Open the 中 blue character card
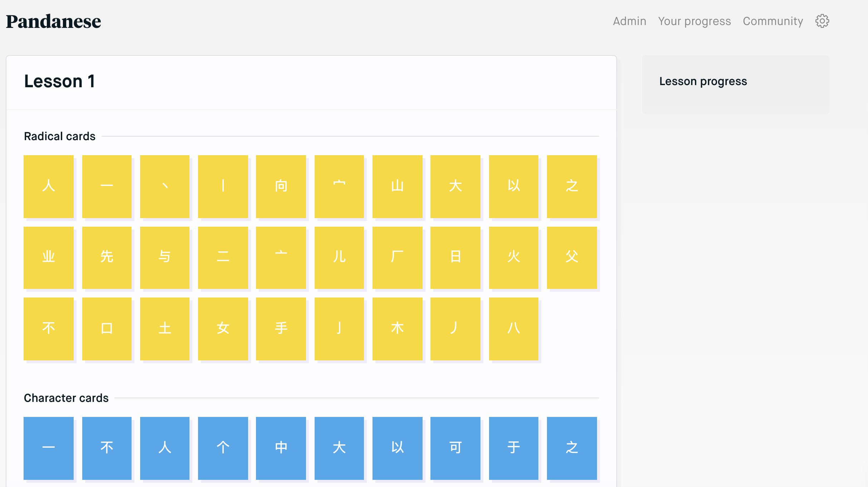Image resolution: width=868 pixels, height=487 pixels. (x=281, y=448)
